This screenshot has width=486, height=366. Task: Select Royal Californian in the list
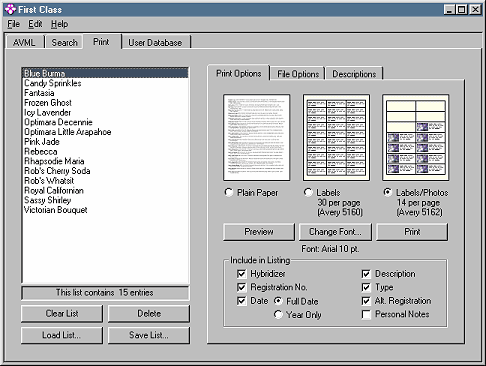(105, 190)
